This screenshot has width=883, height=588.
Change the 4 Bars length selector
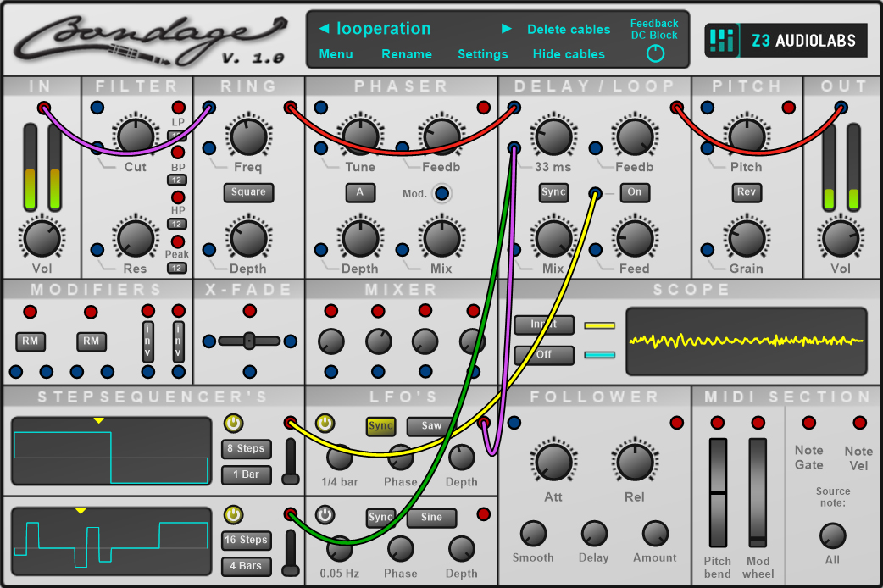point(246,566)
